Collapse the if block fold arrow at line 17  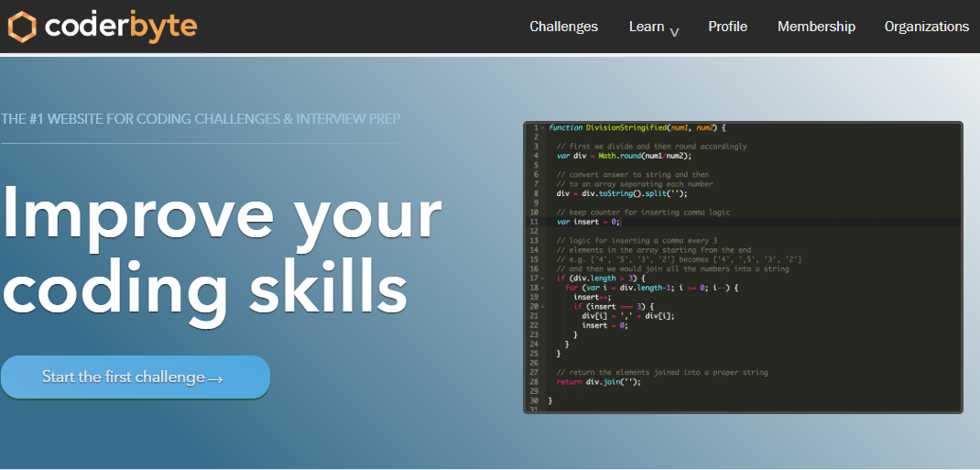[542, 279]
